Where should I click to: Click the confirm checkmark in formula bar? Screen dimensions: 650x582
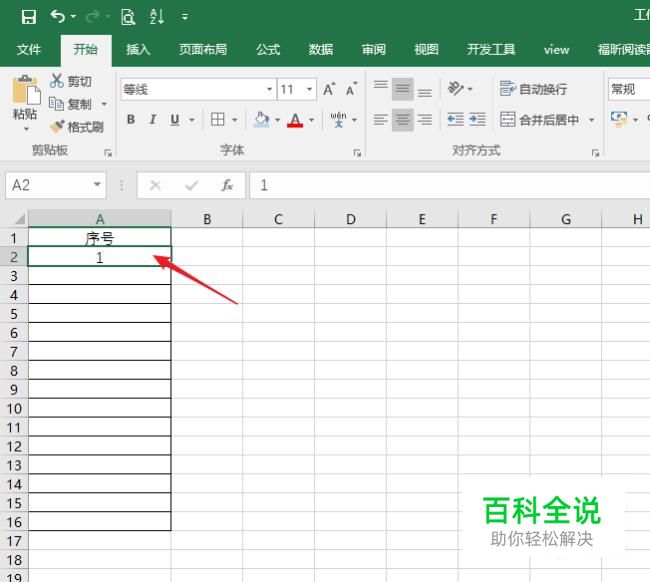pos(192,185)
